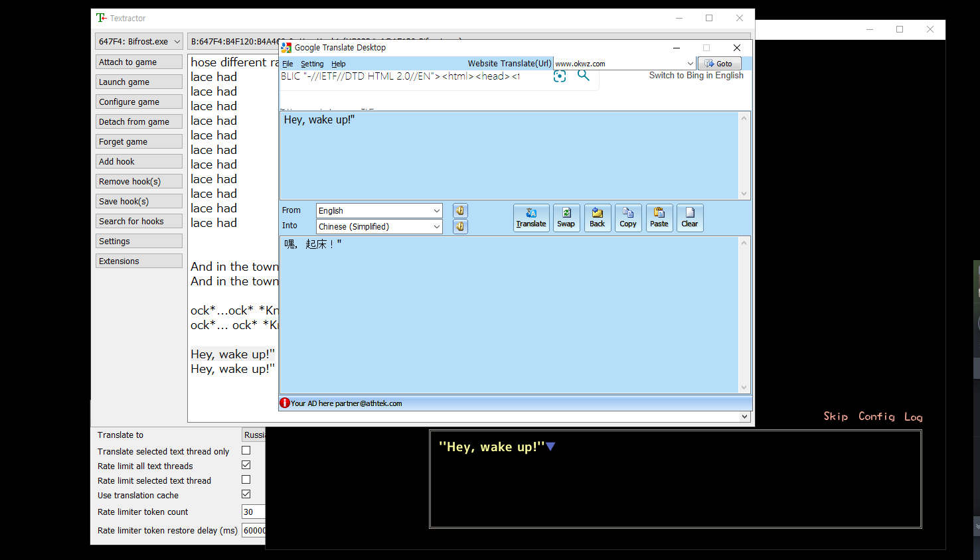Open the game's Log
This screenshot has height=560, width=980.
(914, 417)
